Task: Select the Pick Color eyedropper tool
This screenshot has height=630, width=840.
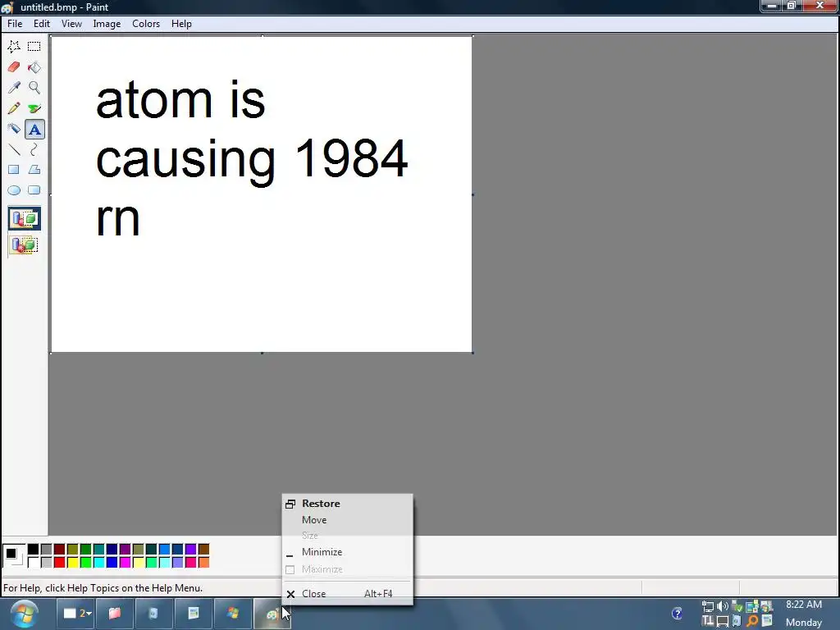Action: tap(14, 87)
